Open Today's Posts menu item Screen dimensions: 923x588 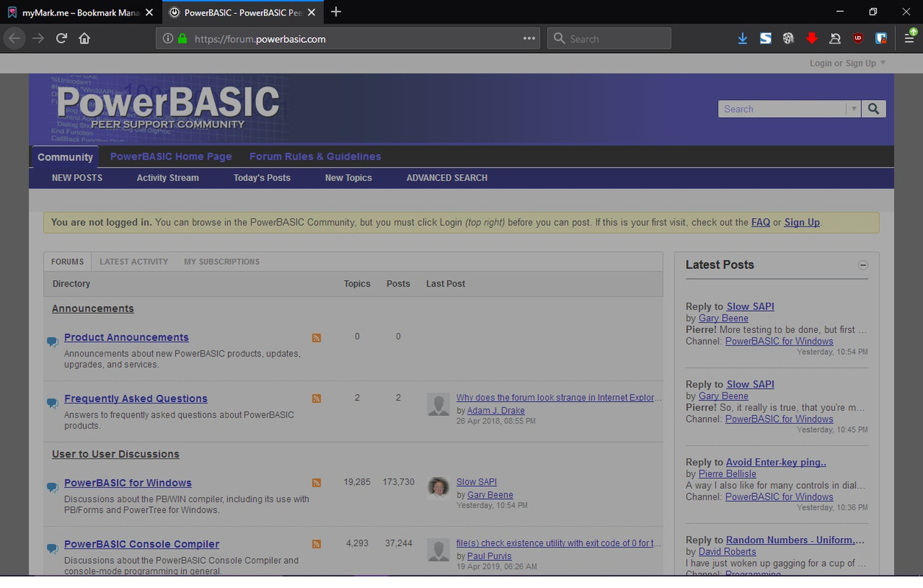click(262, 178)
